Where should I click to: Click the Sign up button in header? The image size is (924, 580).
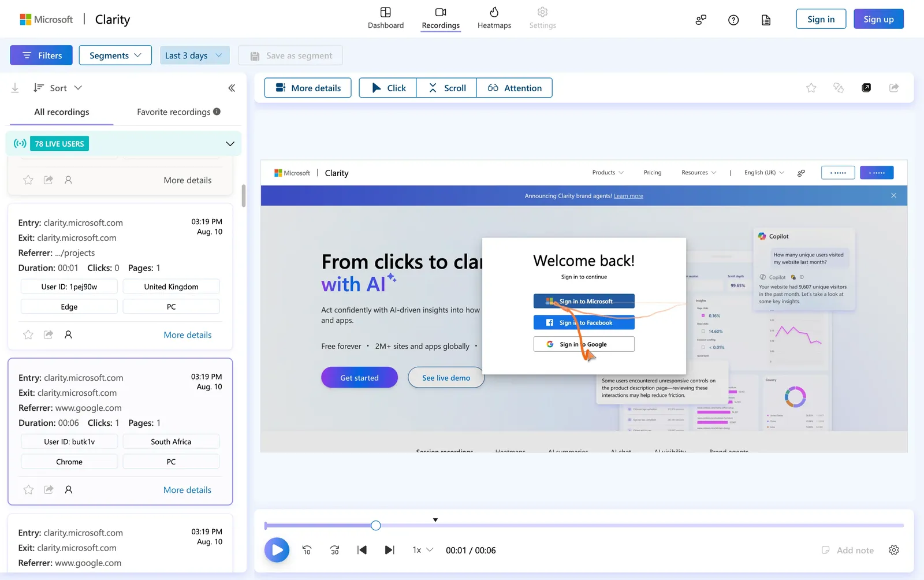(x=878, y=19)
